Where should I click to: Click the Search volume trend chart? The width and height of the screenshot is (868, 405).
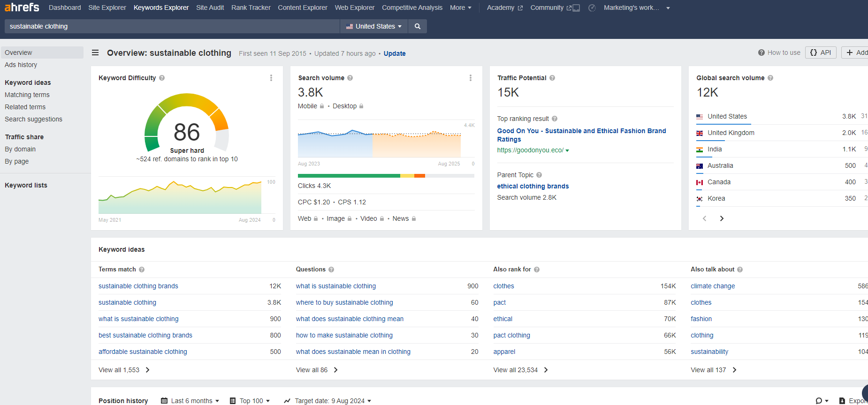[x=380, y=141]
